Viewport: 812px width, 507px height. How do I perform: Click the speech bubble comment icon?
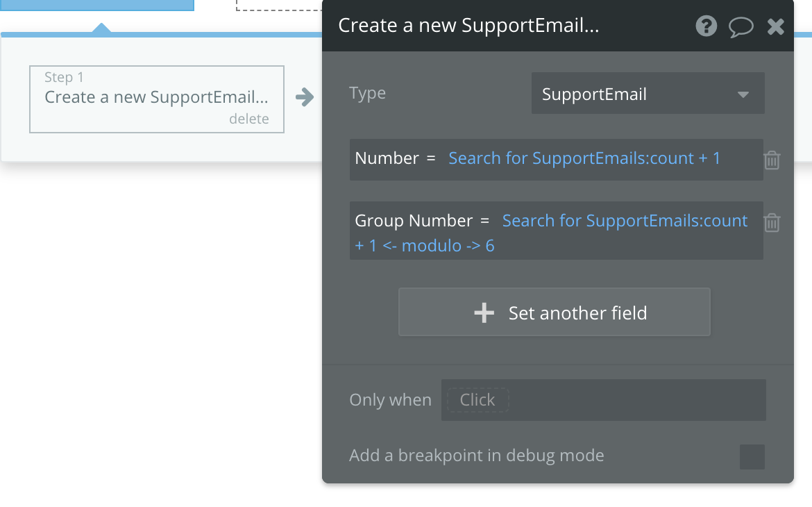pyautogui.click(x=741, y=26)
